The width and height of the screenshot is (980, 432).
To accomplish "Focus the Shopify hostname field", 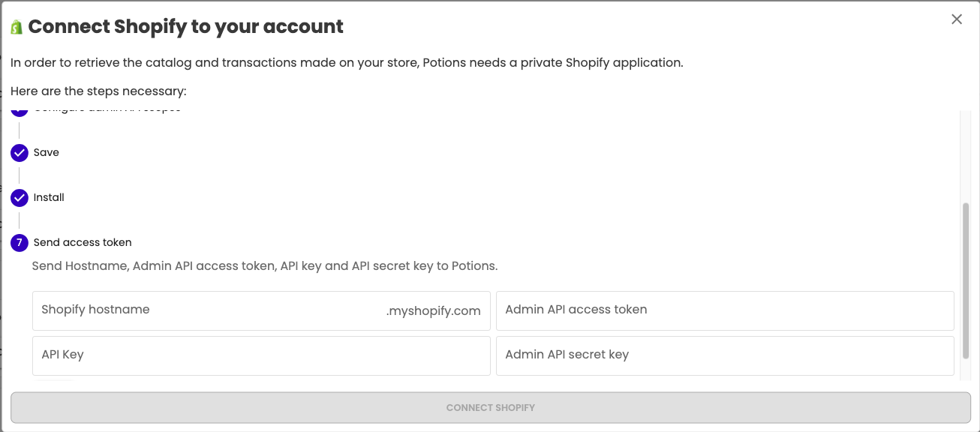I will [261, 310].
